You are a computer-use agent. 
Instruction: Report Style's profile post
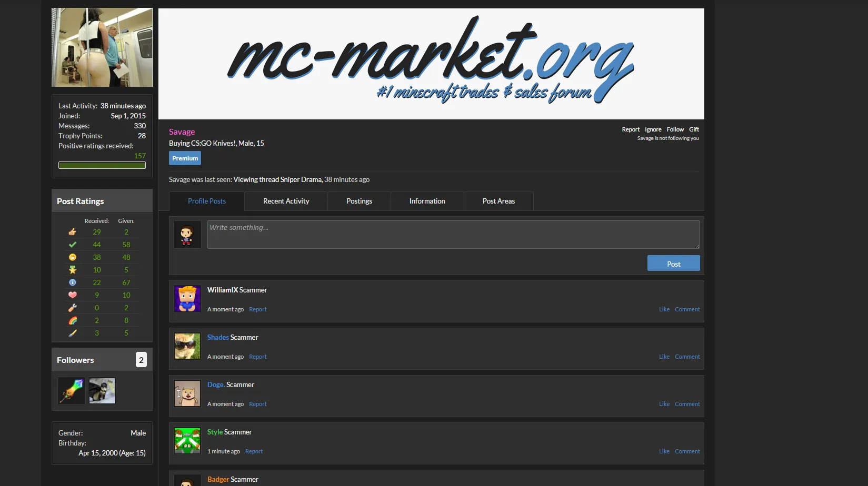coord(254,452)
